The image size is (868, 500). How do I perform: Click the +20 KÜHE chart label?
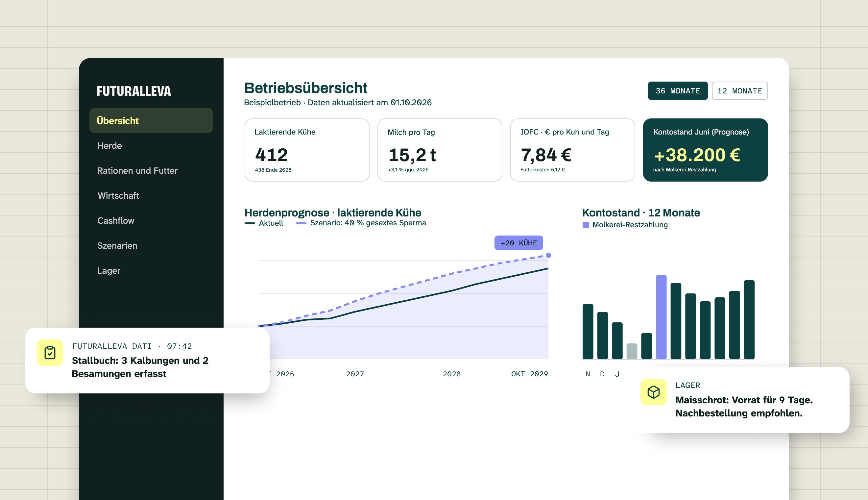(x=518, y=243)
